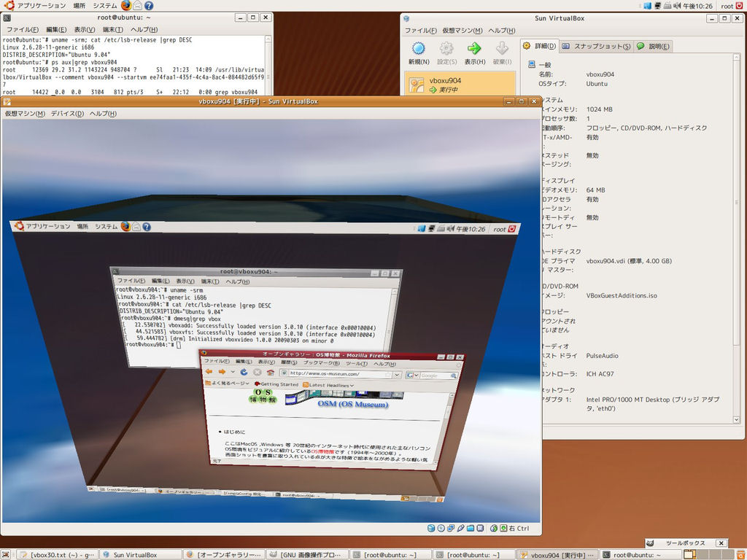Switch to GNU 画像操作プログラム taskbar button

coord(307,555)
